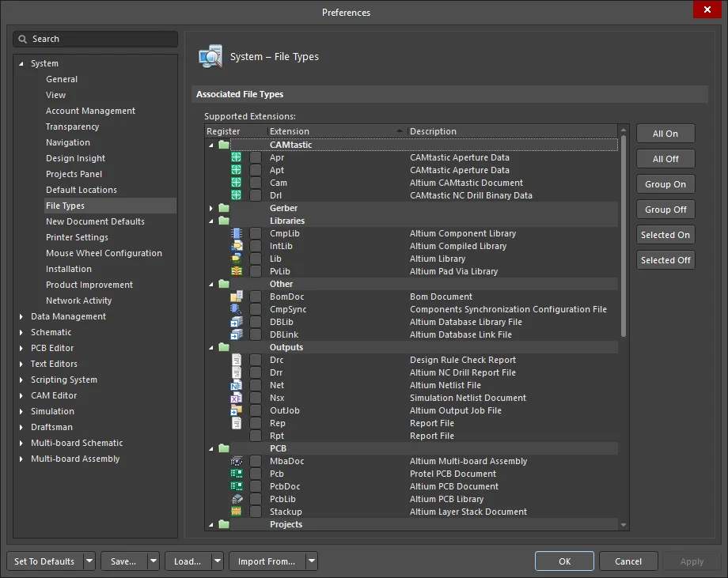Screen dimensions: 728x578
Task: Confirm with the OK button
Action: click(x=564, y=561)
